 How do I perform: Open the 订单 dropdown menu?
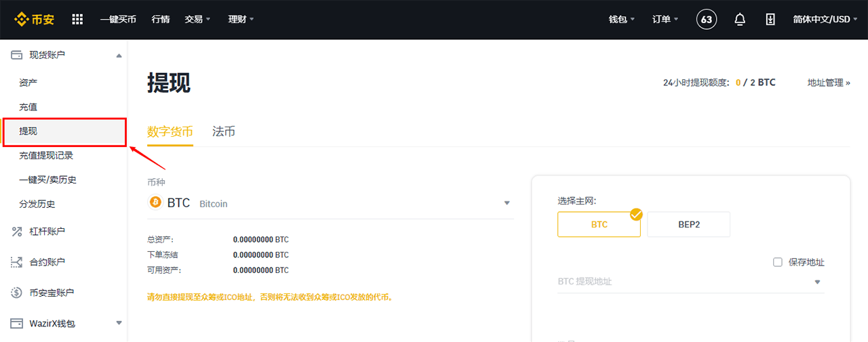666,19
